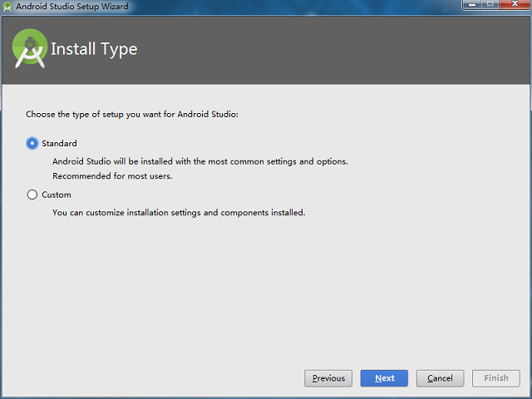
Task: Select the Custom radio button circle
Action: 32,195
